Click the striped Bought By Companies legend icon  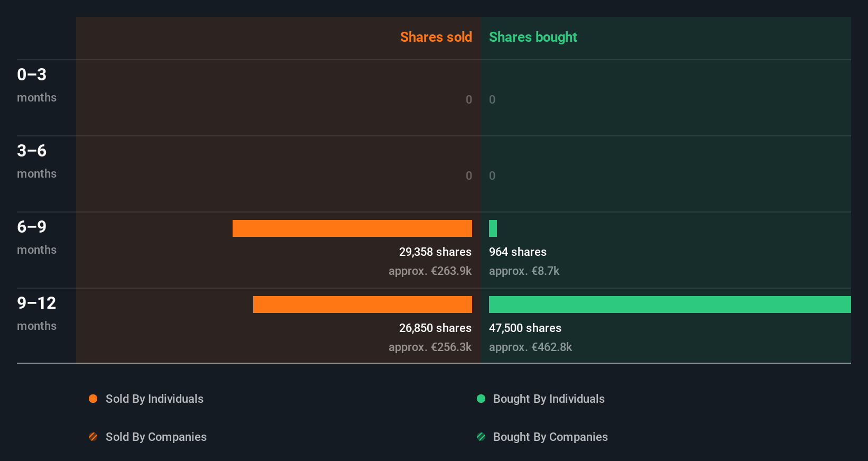(481, 437)
